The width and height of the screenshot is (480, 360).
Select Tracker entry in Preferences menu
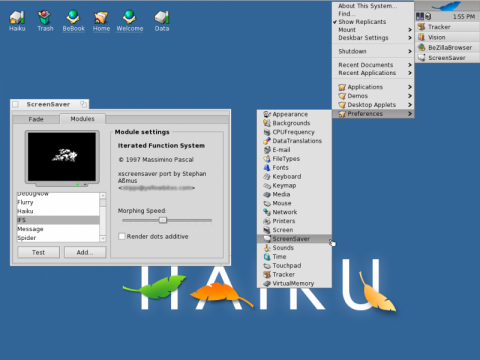pos(294,274)
